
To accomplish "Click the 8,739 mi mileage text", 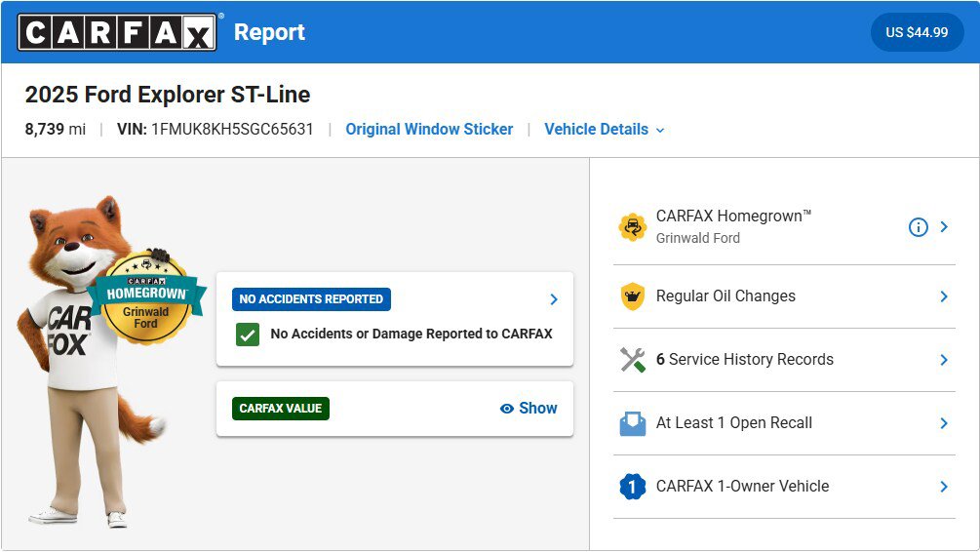I will (55, 130).
